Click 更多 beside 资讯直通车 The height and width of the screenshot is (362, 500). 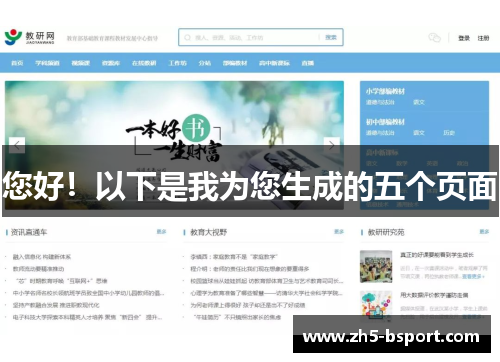point(161,231)
